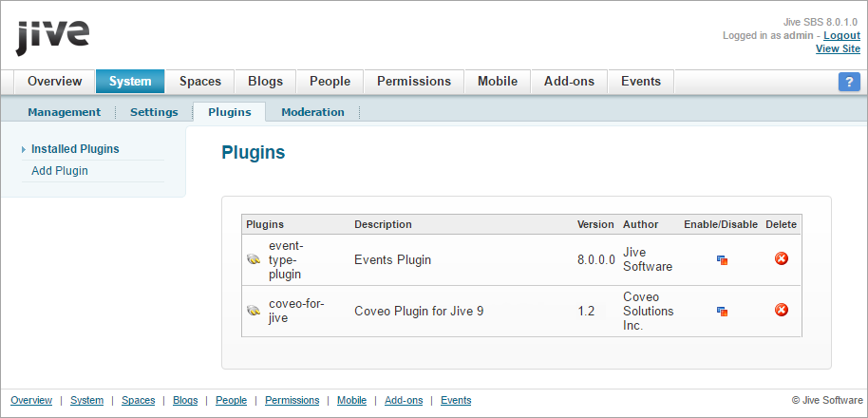Click the Logout link

click(x=842, y=35)
